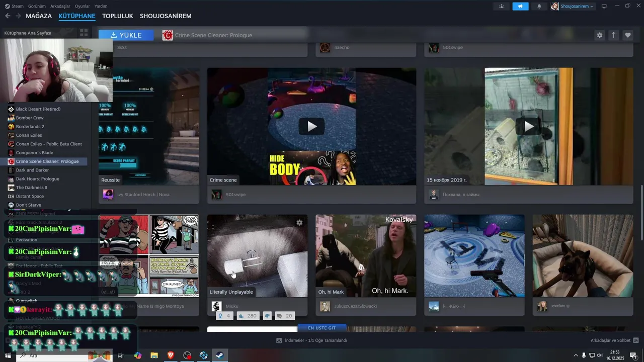The width and height of the screenshot is (644, 362).
Task: Show hidden system tray icons chevron
Action: pos(576,355)
